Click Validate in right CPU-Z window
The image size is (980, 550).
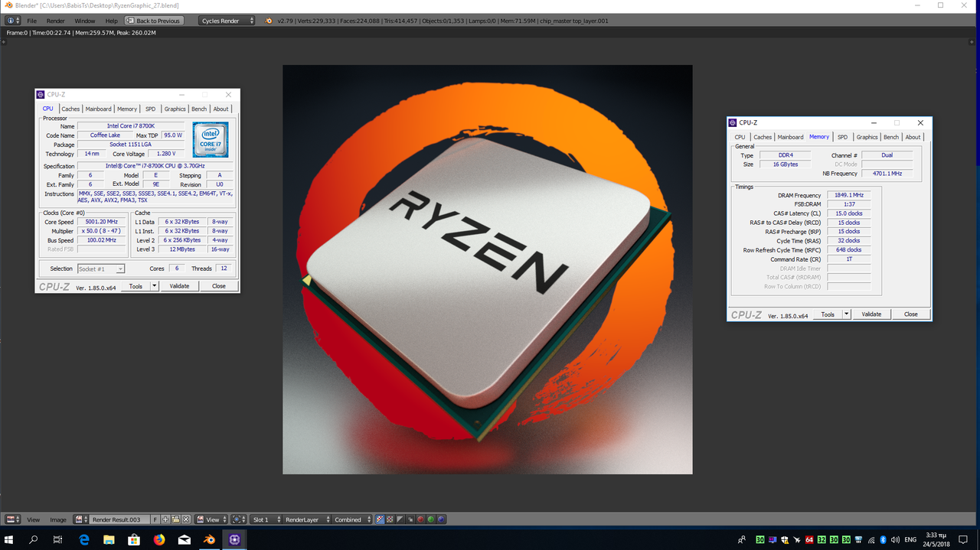pos(871,314)
